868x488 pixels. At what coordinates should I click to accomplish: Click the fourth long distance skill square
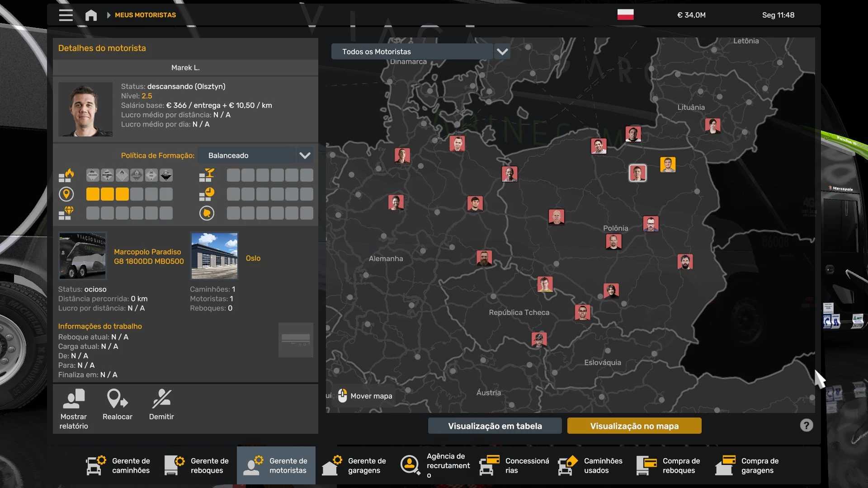137,194
